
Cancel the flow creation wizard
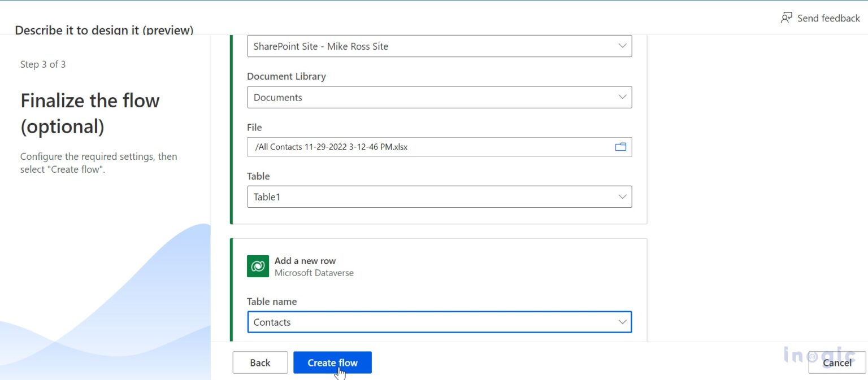(x=836, y=362)
